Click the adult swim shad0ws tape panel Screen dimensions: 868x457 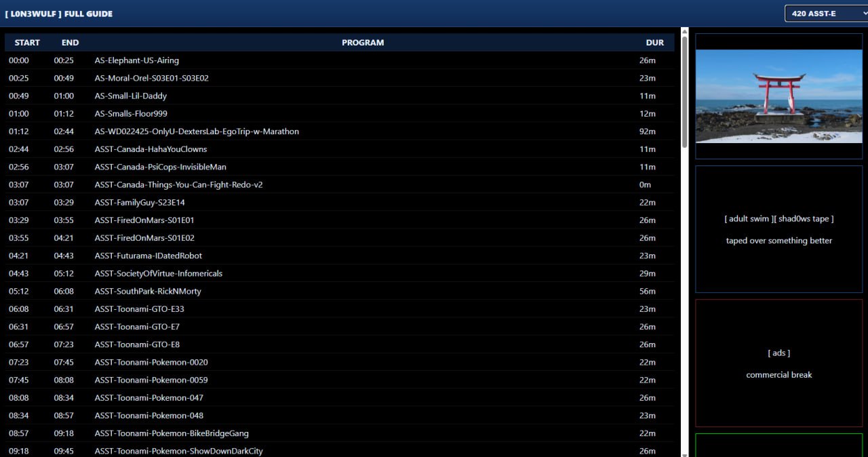[778, 229]
